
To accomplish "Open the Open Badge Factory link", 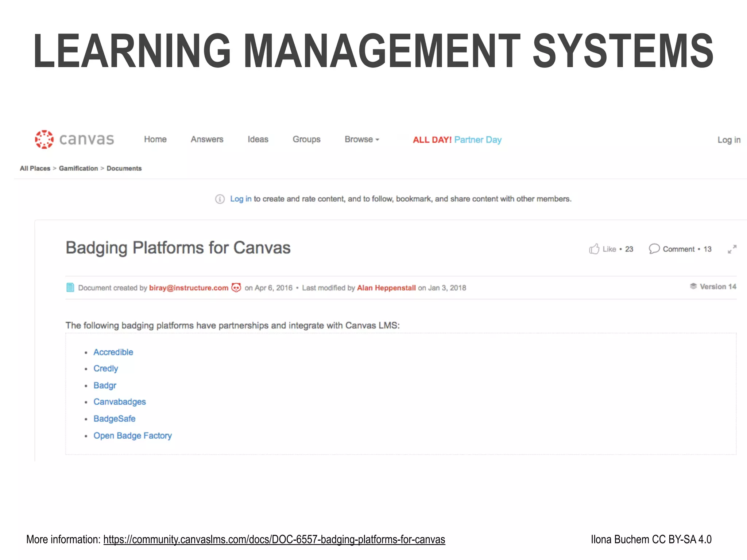I will [133, 436].
